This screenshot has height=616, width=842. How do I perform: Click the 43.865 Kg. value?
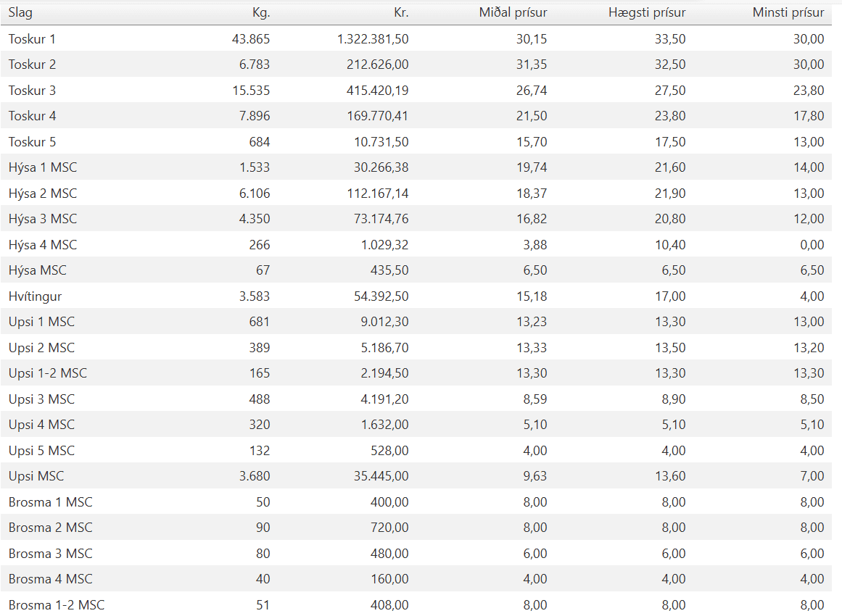pyautogui.click(x=251, y=38)
